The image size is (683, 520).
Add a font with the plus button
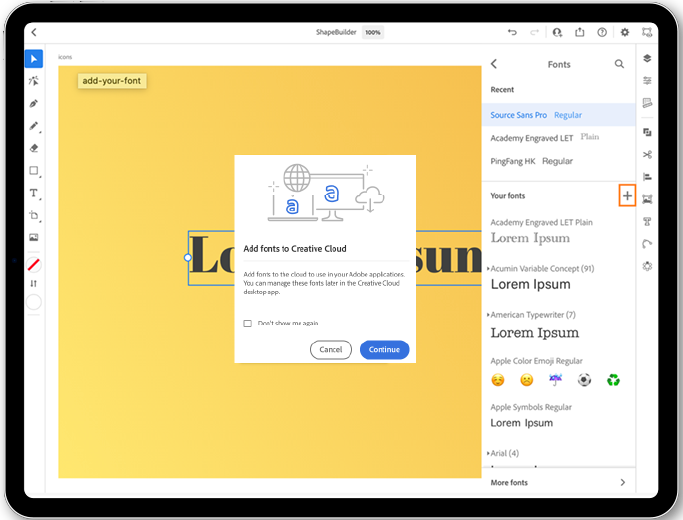click(627, 196)
